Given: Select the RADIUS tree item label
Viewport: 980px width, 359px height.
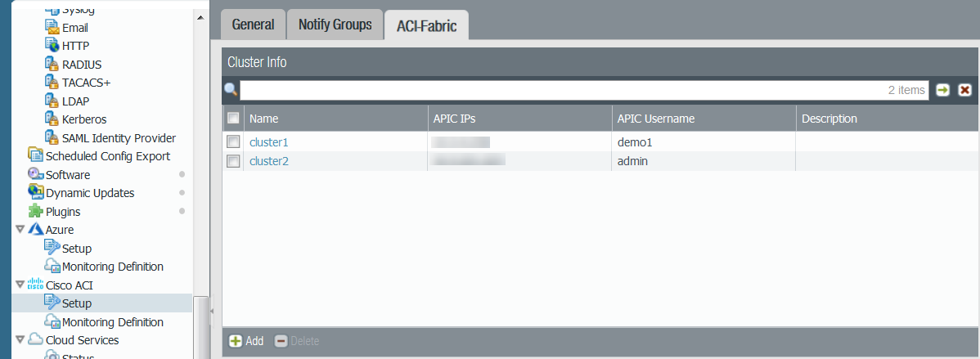Looking at the screenshot, I should coord(82,65).
